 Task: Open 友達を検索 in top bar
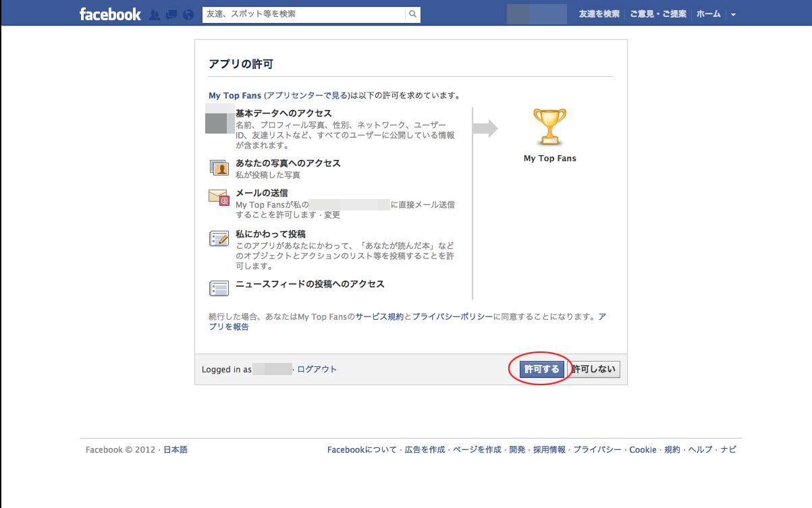tap(599, 14)
